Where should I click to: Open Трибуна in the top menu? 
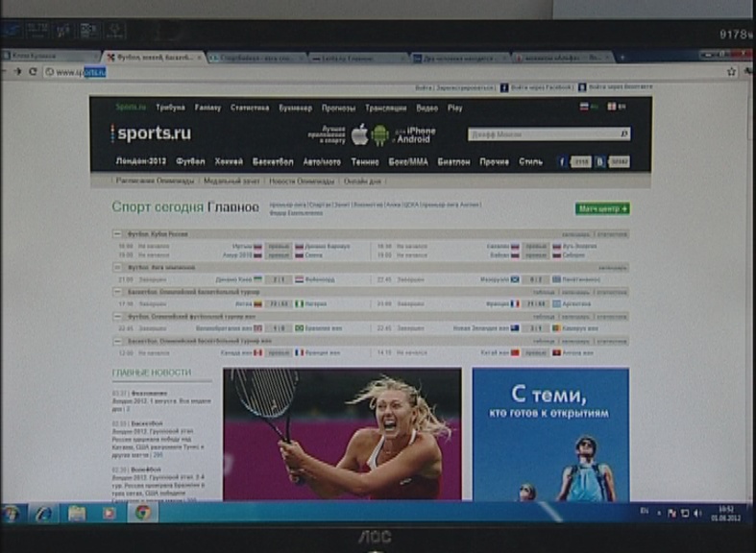pyautogui.click(x=170, y=108)
